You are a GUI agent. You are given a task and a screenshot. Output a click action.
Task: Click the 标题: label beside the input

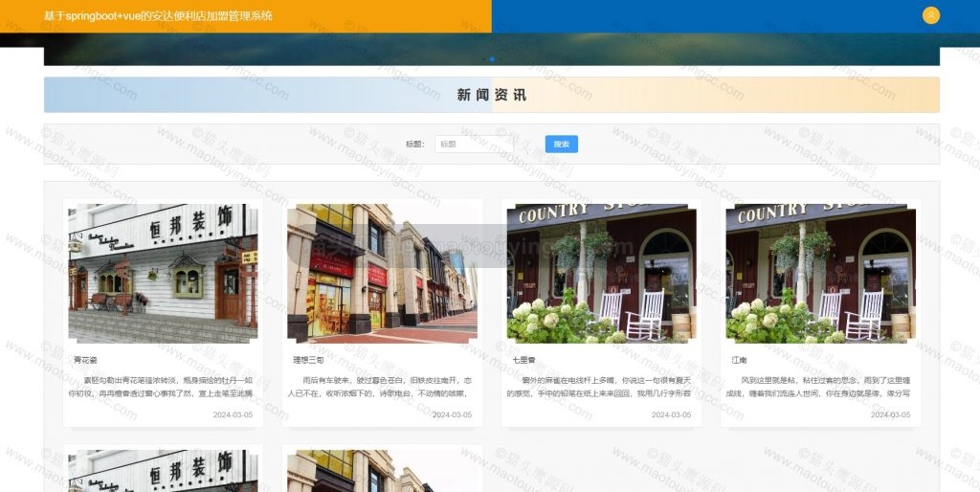pyautogui.click(x=415, y=145)
